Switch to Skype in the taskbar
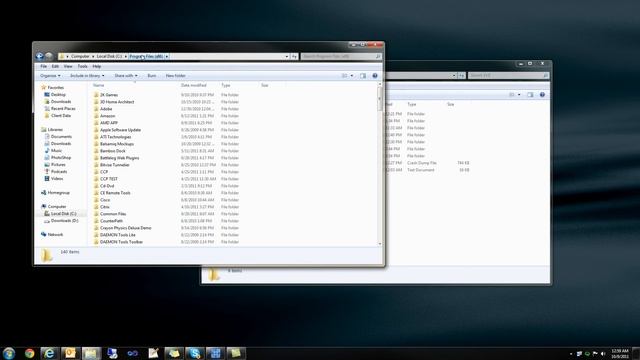This screenshot has width=640, height=360. coord(195,353)
